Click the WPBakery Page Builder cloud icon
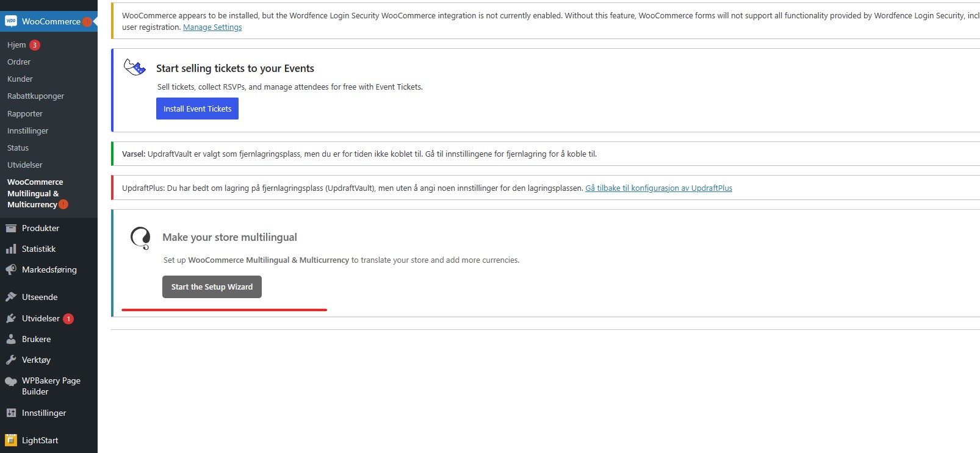 [11, 382]
